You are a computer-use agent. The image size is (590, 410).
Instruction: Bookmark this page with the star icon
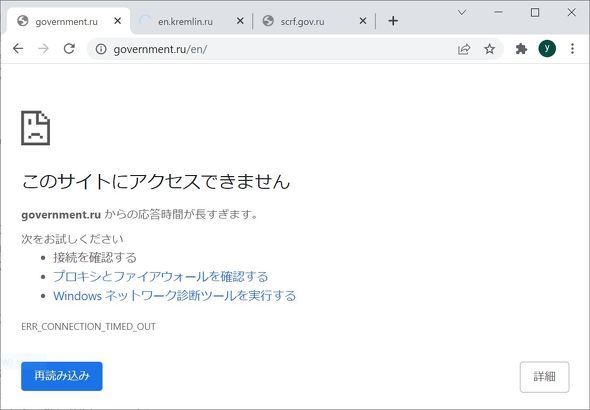coord(490,49)
